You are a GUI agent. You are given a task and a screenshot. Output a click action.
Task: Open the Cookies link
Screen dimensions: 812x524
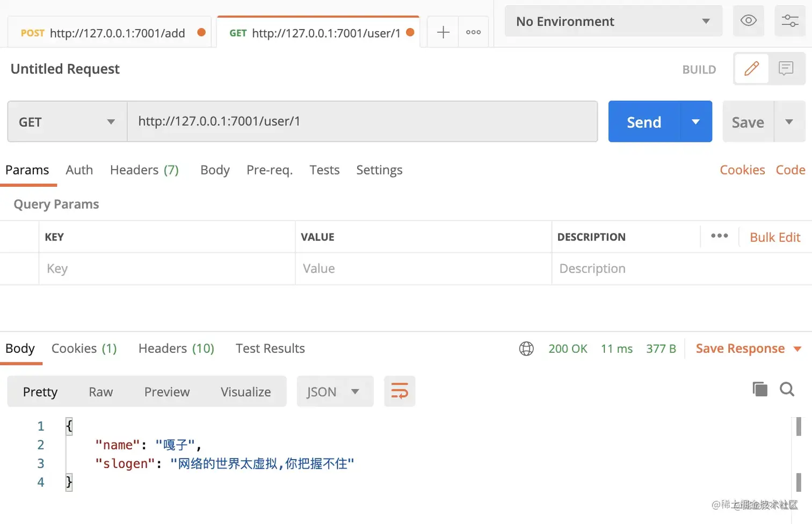click(742, 170)
